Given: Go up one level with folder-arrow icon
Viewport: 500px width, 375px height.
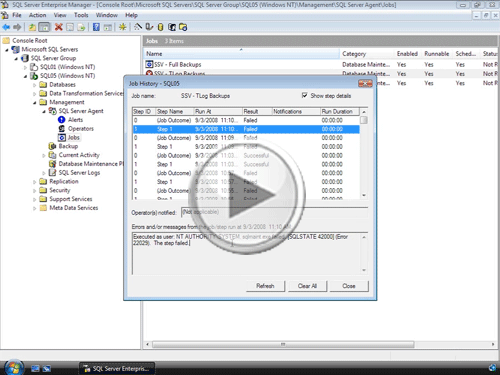Looking at the screenshot, I should click(32, 27).
